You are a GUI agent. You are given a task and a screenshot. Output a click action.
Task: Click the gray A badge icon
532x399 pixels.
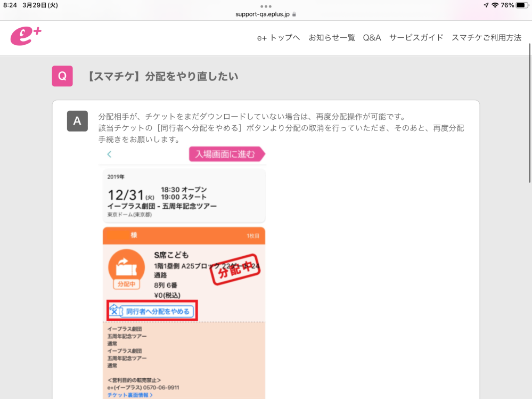[x=77, y=121]
